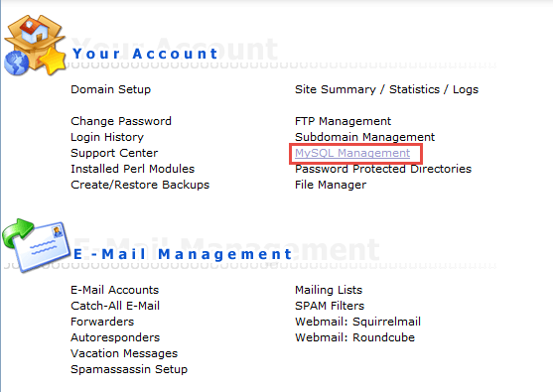The image size is (553, 392).
Task: Open Spamassassin Setup
Action: tap(129, 369)
